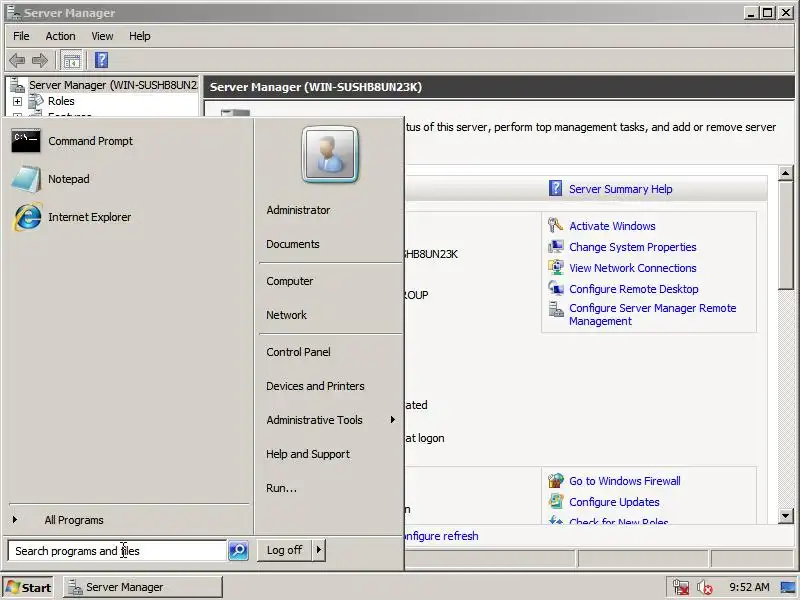Open the Log off options arrow
Screen dimensions: 800x600
(319, 550)
